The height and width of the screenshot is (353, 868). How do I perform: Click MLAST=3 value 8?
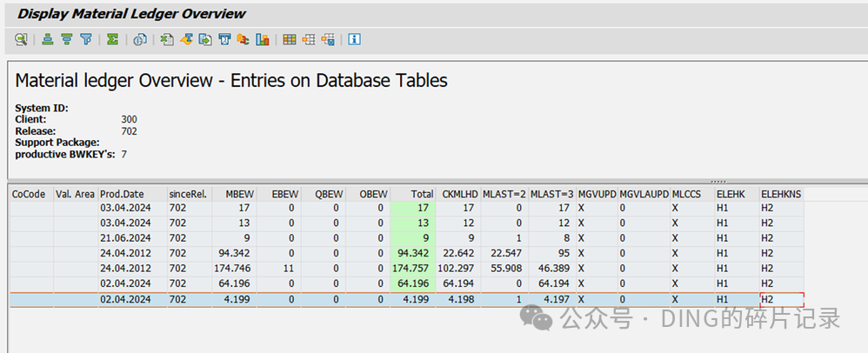tap(552, 238)
